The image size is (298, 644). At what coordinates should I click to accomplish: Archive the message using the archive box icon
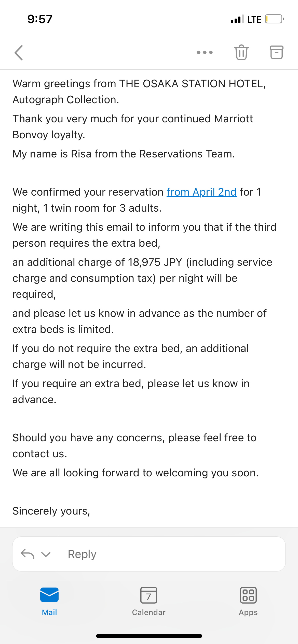276,52
